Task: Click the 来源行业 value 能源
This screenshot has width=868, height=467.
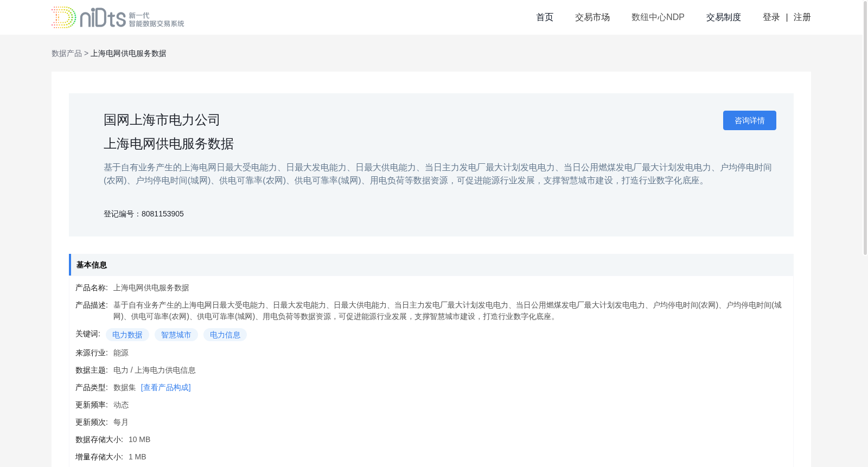Action: coord(121,353)
